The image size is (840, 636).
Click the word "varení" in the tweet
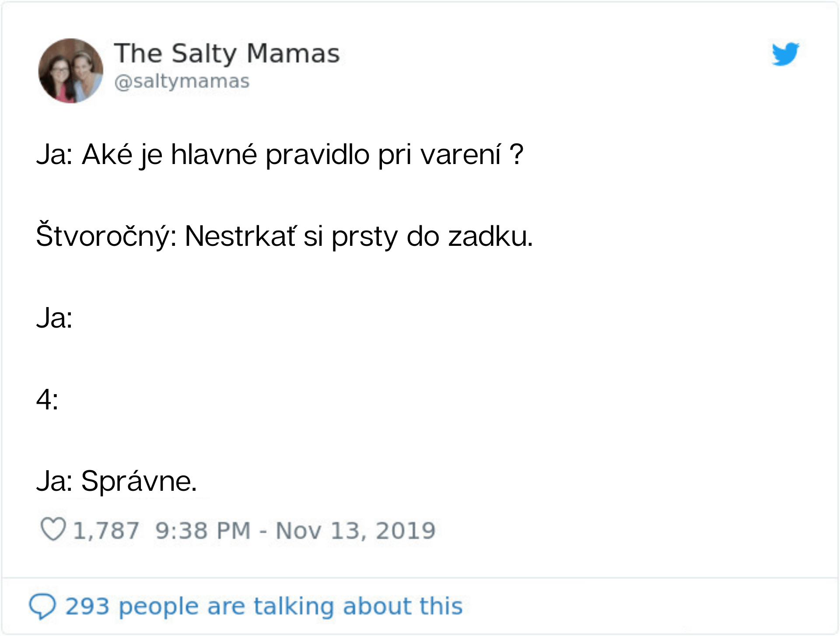click(460, 154)
